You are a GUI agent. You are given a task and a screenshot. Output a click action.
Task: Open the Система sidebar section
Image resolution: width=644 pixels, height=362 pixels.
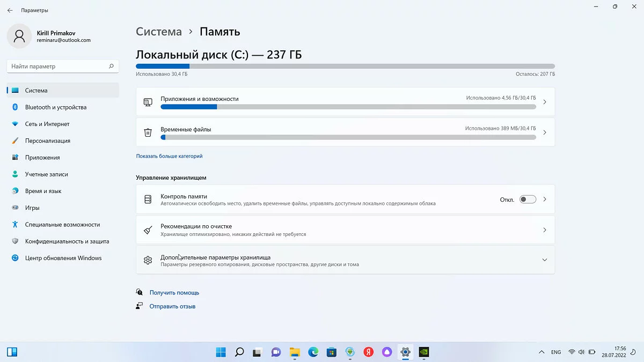click(x=63, y=91)
